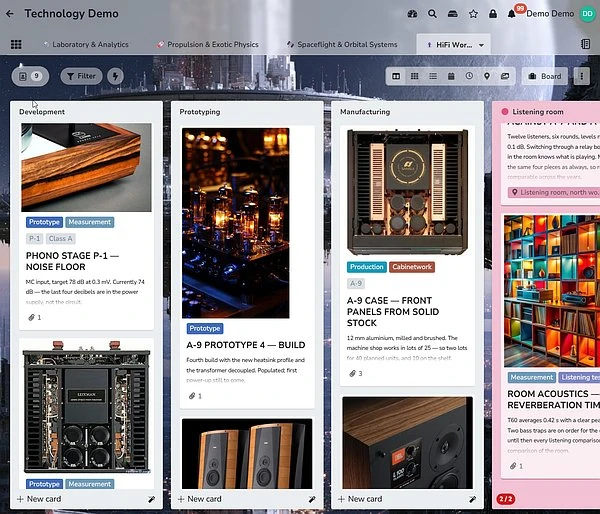
Task: Click the Development column title
Action: pos(42,112)
